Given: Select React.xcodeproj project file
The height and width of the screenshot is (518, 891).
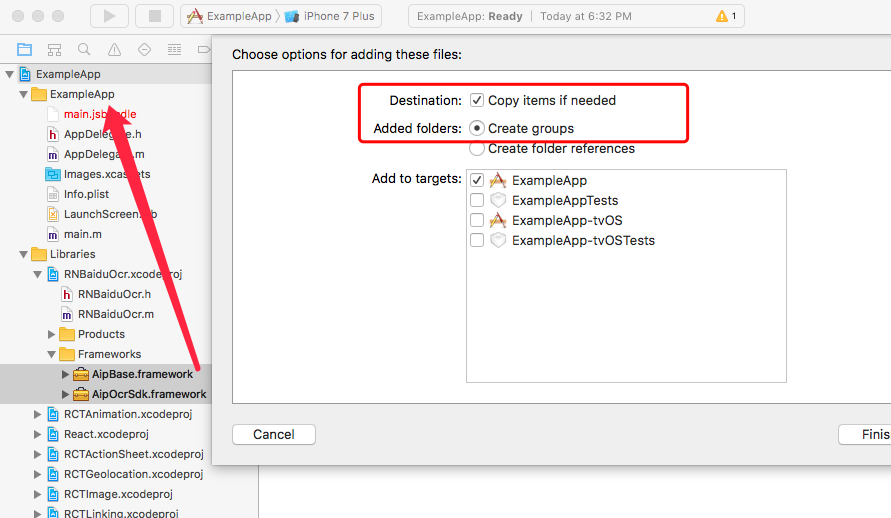Looking at the screenshot, I should click(x=106, y=435).
